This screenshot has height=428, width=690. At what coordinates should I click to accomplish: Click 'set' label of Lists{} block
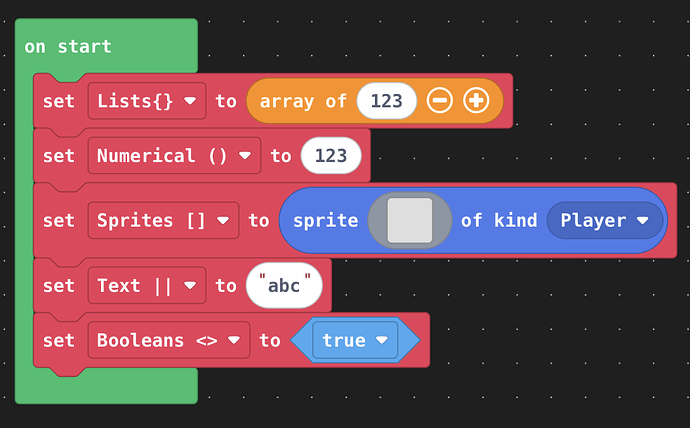coord(59,101)
